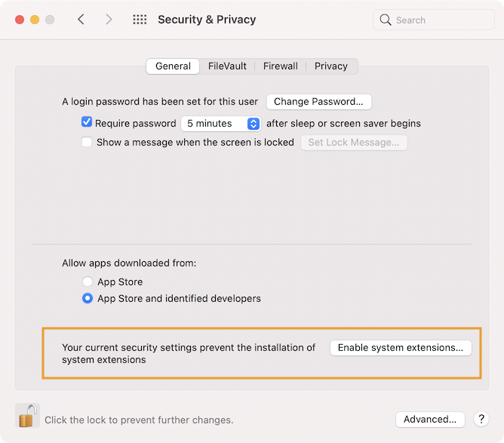Open the Advanced... settings button
504x443 pixels.
click(430, 420)
